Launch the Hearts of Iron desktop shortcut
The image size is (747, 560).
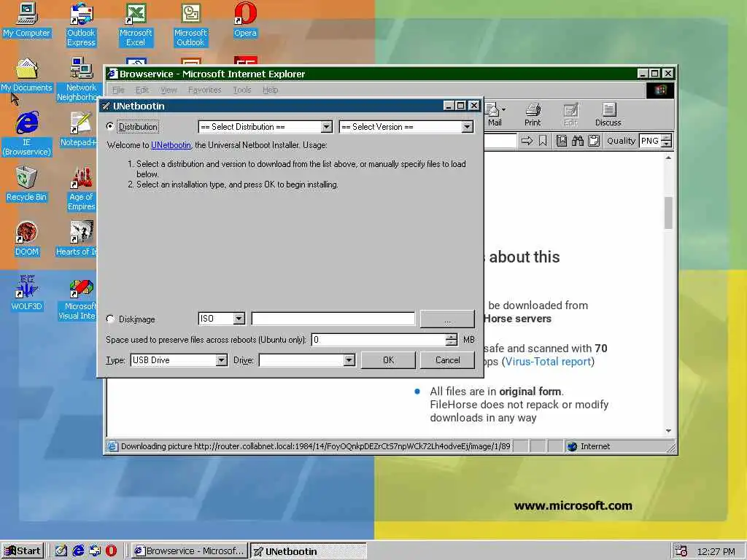coord(77,239)
